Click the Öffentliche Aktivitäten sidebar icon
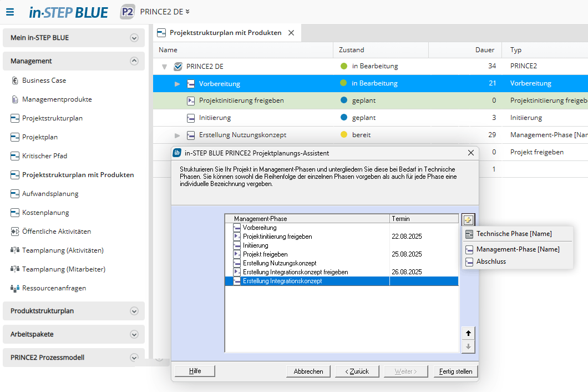The width and height of the screenshot is (588, 392). tap(15, 232)
